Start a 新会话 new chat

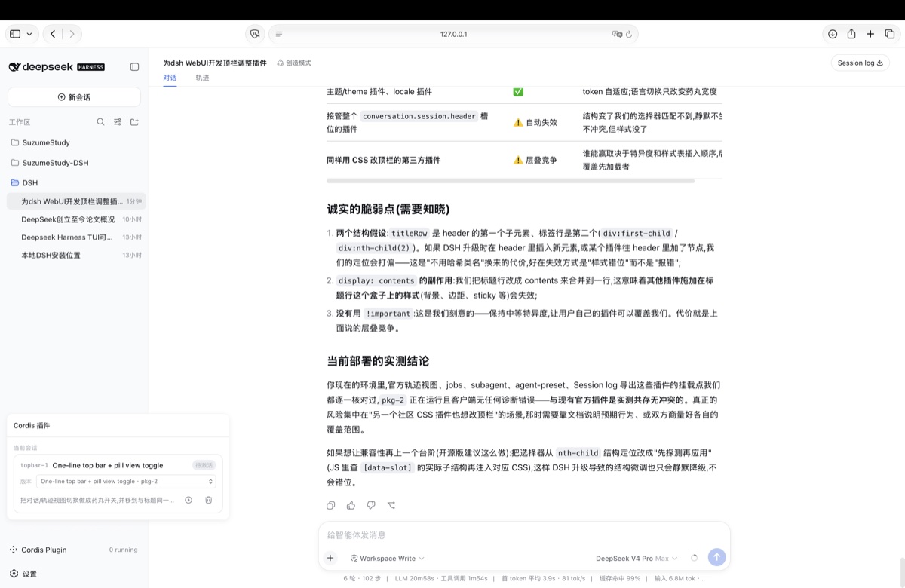click(74, 97)
